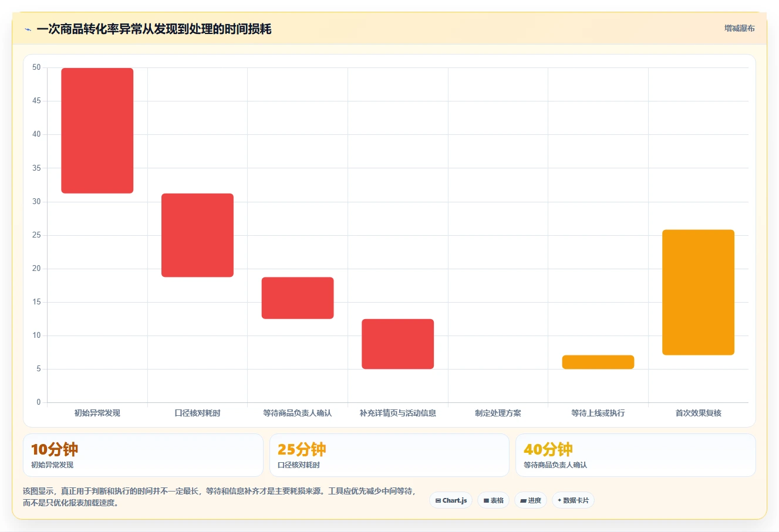This screenshot has height=532, width=779.
Task: Select the 表格 chip
Action: (x=493, y=500)
